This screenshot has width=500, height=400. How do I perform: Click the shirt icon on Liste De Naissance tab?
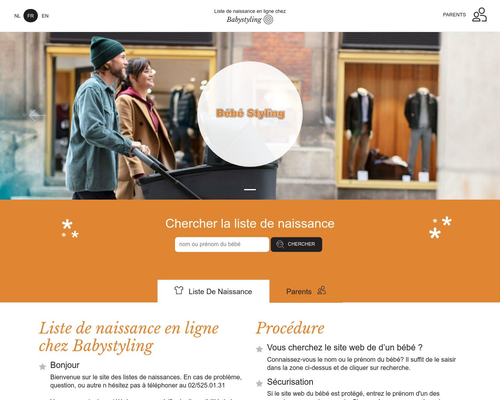pyautogui.click(x=179, y=290)
